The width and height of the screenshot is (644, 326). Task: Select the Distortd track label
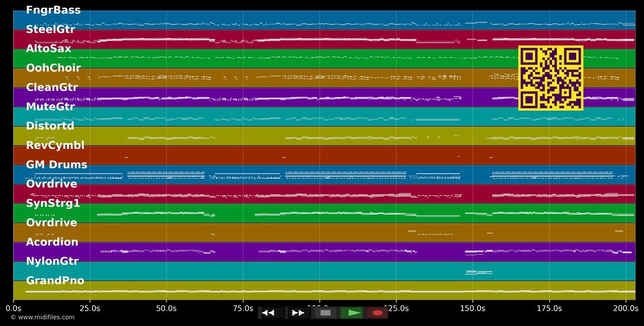tap(50, 126)
